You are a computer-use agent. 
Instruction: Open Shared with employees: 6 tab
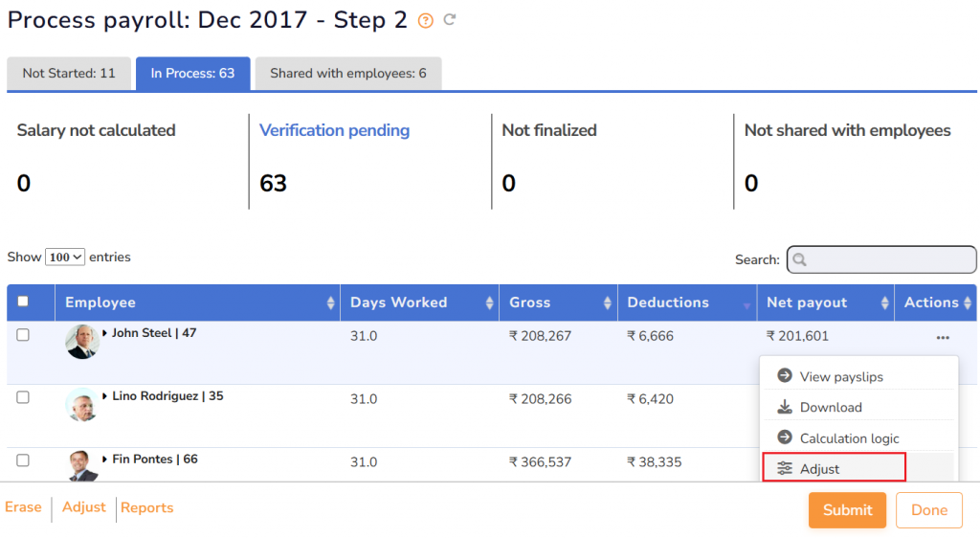coord(347,74)
